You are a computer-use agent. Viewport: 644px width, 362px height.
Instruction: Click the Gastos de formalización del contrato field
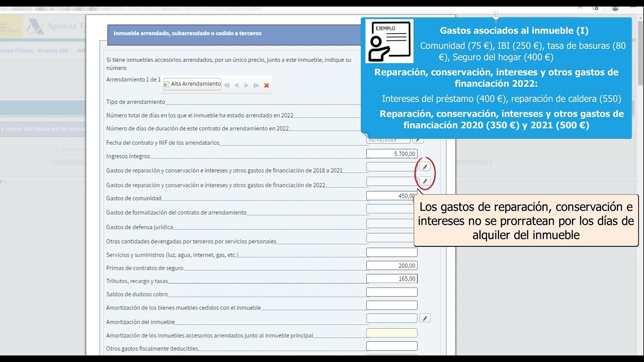click(x=390, y=209)
